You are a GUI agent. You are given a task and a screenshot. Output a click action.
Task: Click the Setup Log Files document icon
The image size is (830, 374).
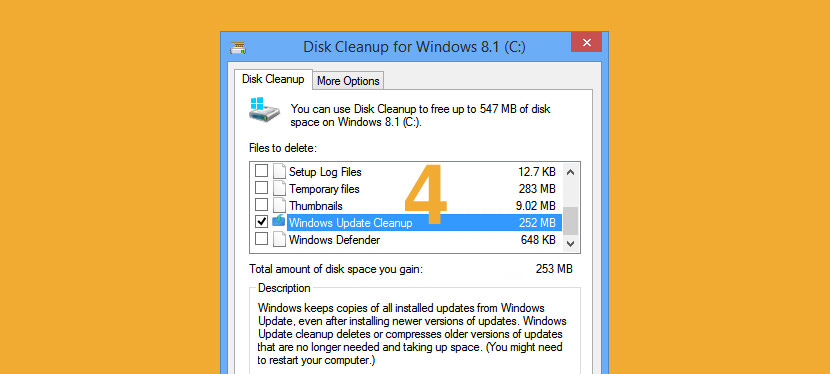tap(279, 171)
